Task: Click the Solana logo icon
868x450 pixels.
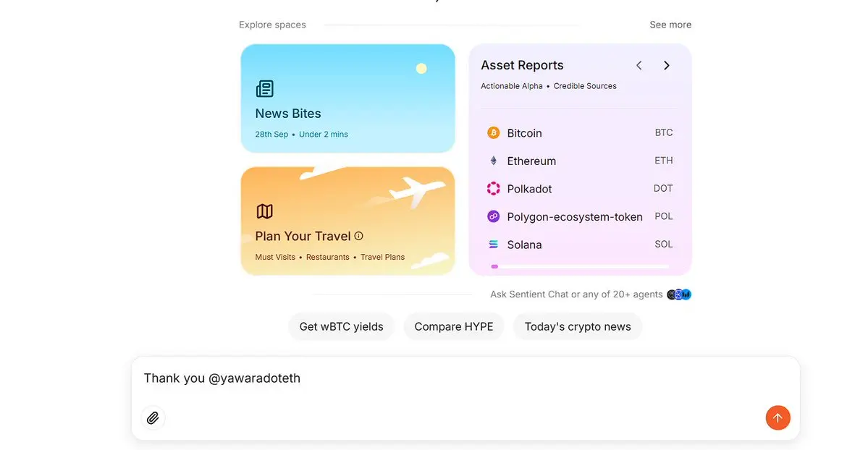Action: 493,244
